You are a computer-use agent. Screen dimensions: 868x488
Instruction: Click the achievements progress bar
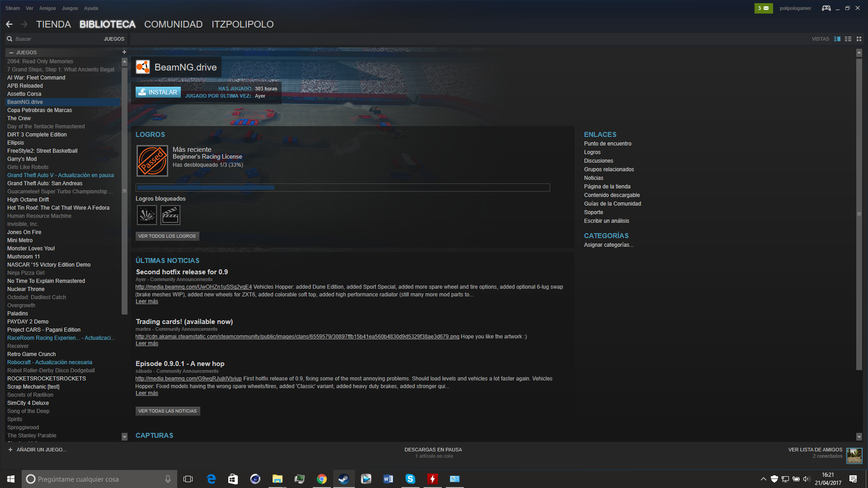[343, 188]
